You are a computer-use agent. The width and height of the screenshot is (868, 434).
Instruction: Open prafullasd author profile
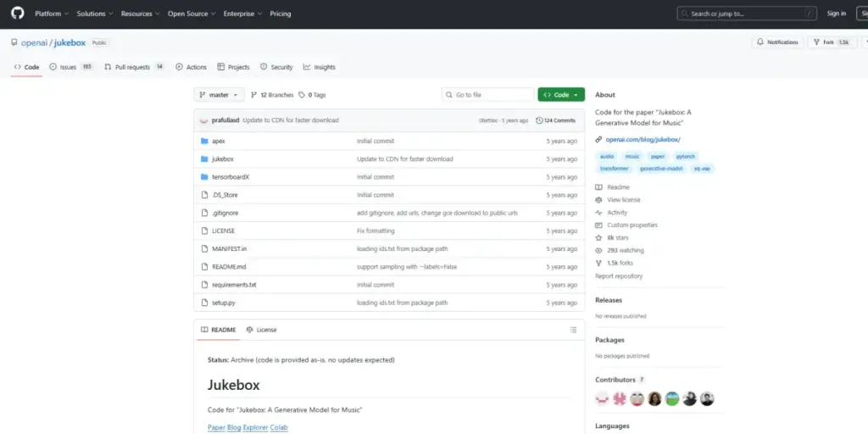tap(225, 120)
